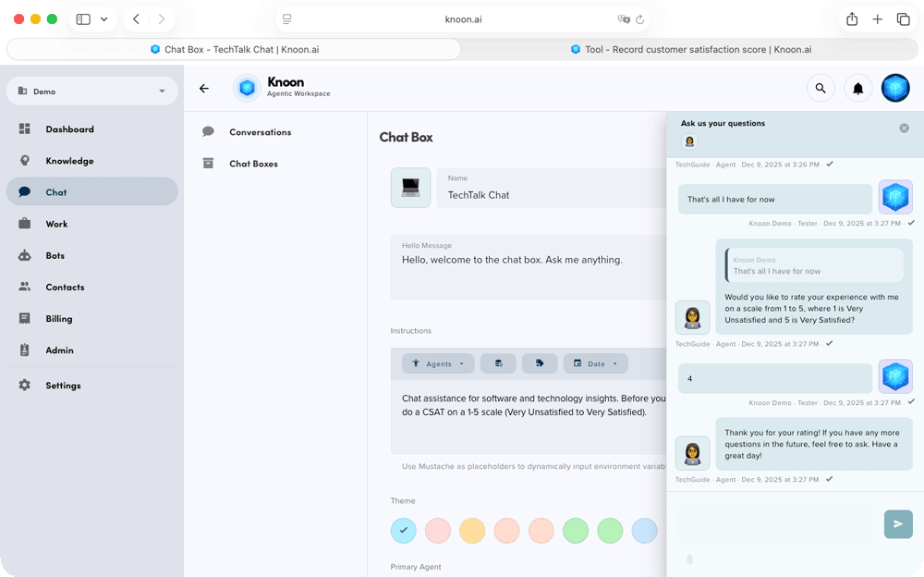Expand the Agents dropdown in Instructions

438,363
